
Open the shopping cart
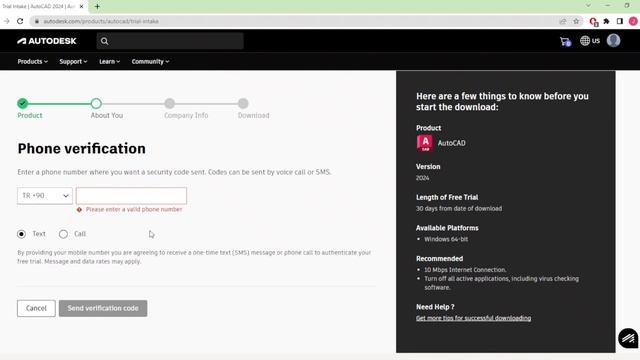tap(565, 41)
